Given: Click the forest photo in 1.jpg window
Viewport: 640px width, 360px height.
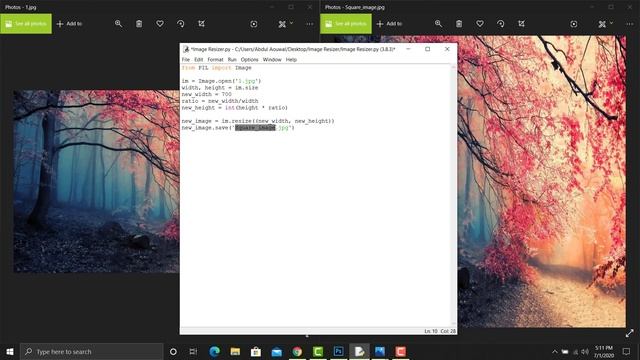Looking at the screenshot, I should pyautogui.click(x=96, y=181).
